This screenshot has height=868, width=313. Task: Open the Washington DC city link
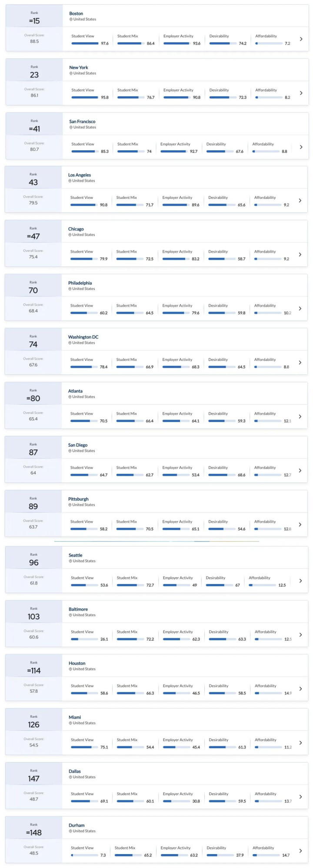tap(83, 337)
